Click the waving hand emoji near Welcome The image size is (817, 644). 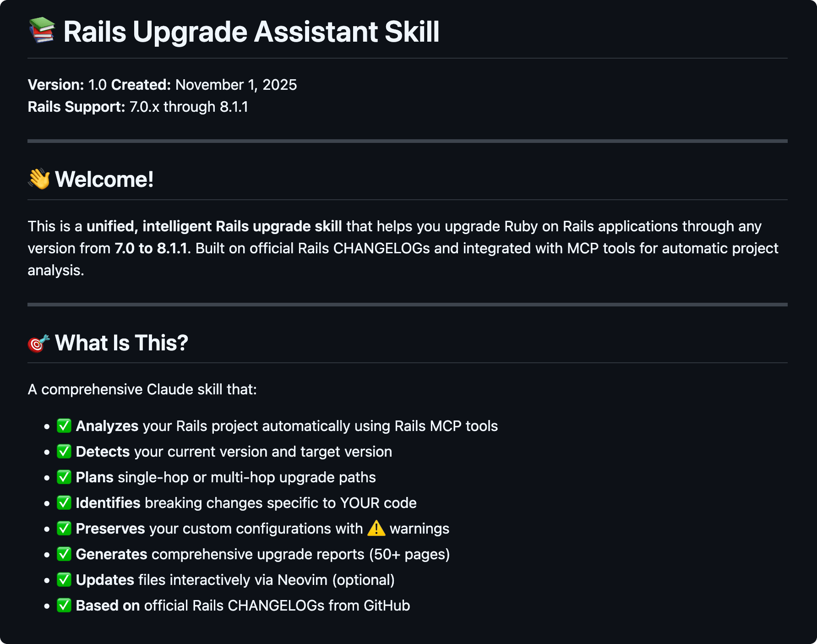point(39,179)
